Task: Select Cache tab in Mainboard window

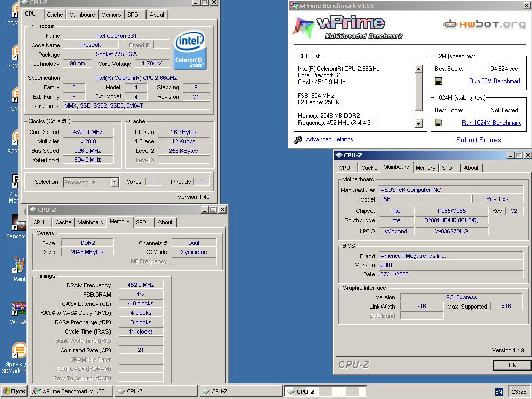Action: pyautogui.click(x=369, y=168)
